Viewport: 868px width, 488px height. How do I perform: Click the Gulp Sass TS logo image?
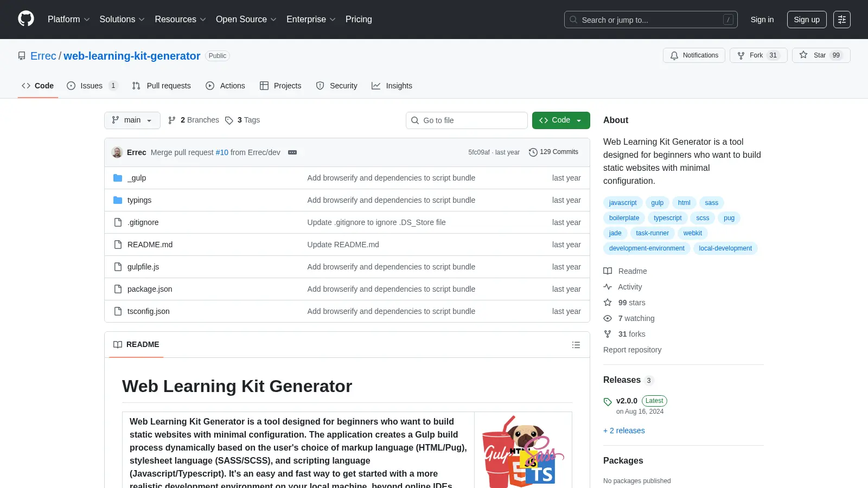[523, 451]
